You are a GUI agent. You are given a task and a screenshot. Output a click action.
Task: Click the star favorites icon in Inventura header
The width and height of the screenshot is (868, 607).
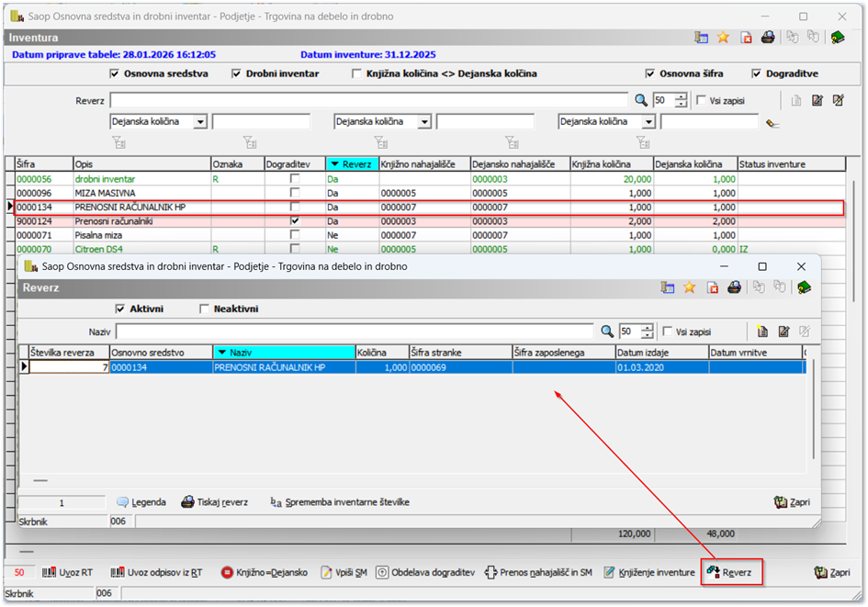point(723,38)
